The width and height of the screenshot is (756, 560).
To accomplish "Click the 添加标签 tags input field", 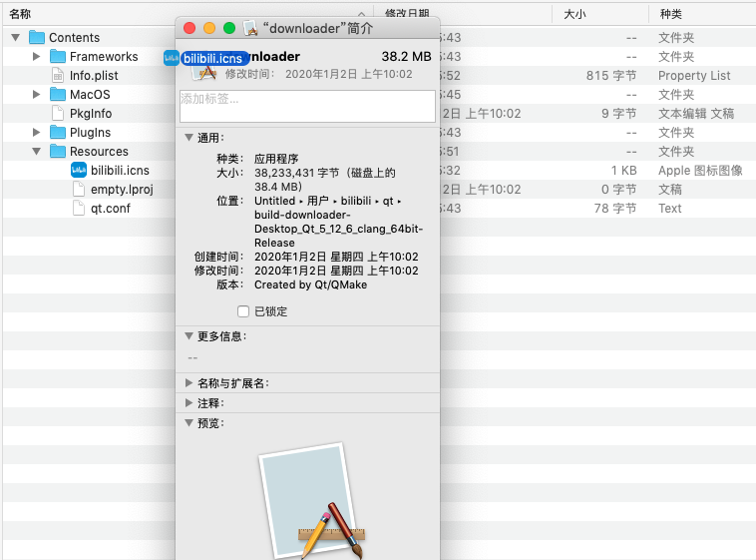I will pos(307,106).
